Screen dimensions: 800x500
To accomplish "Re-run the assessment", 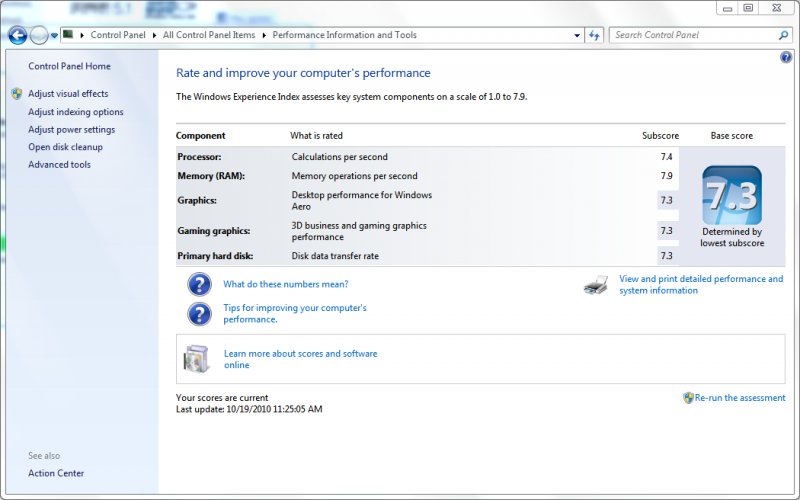I will [x=740, y=398].
